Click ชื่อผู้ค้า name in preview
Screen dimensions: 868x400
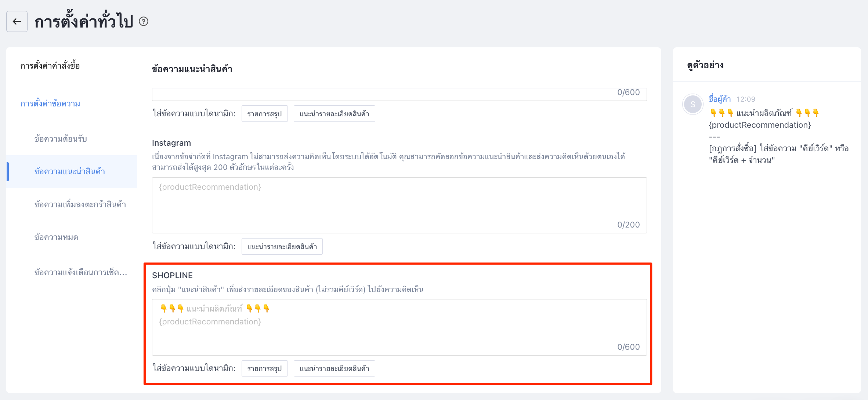[720, 99]
